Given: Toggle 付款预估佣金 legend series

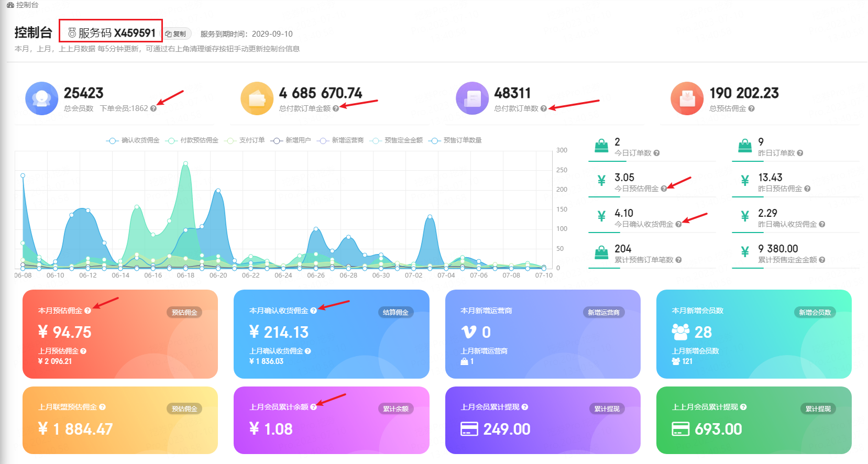Looking at the screenshot, I should pos(192,140).
